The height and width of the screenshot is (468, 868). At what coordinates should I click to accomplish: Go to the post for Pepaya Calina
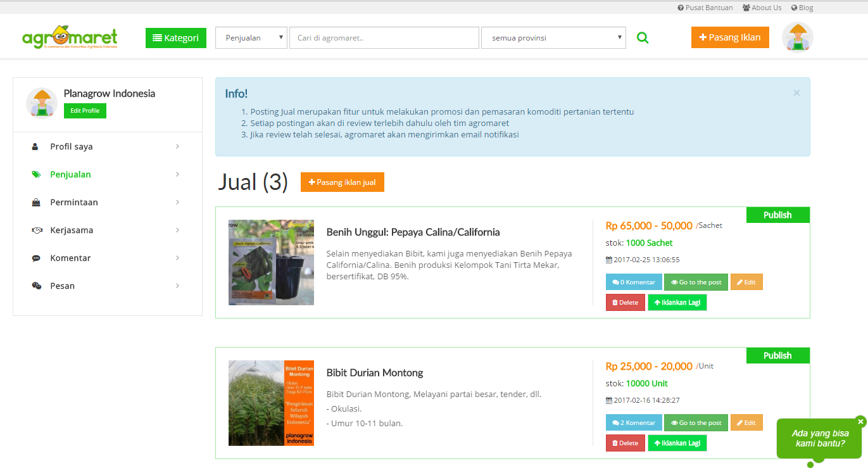[x=696, y=282]
